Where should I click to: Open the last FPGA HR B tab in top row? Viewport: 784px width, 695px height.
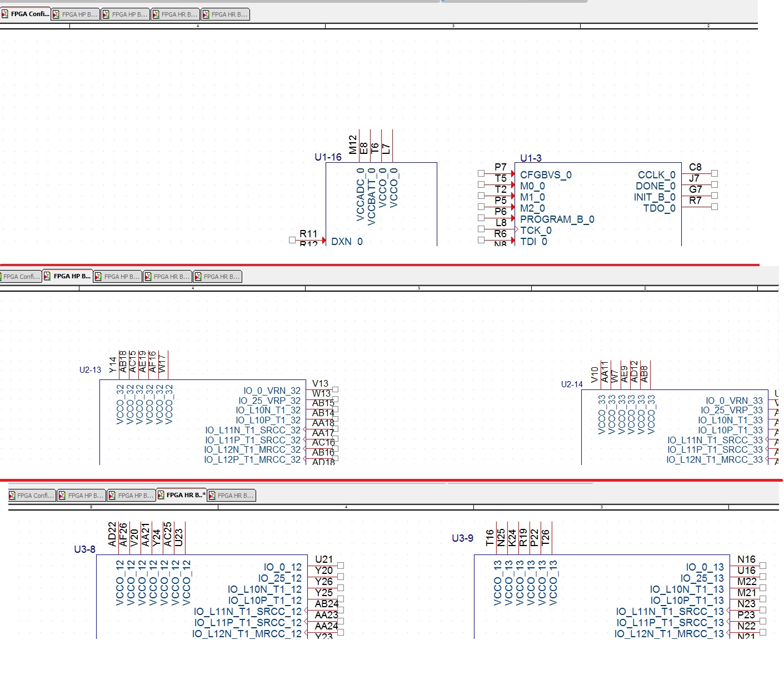pyautogui.click(x=225, y=14)
